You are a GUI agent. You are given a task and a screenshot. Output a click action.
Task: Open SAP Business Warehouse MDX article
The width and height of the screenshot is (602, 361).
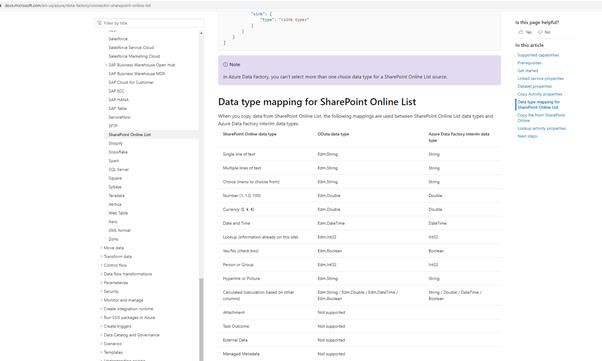pyautogui.click(x=137, y=74)
